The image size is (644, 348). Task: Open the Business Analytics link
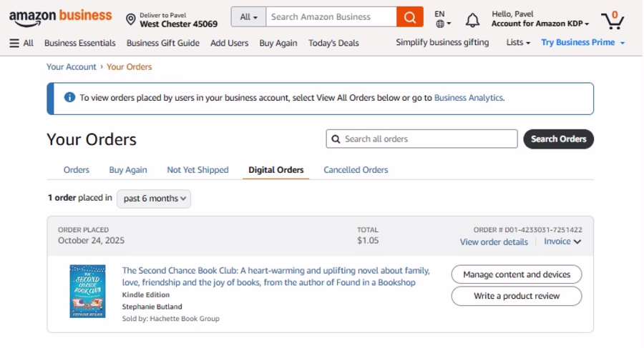click(469, 98)
